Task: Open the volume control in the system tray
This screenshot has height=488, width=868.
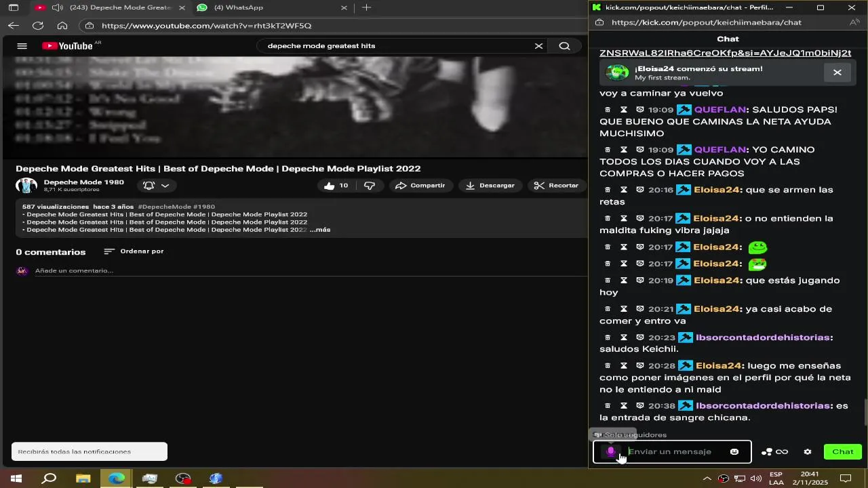Action: pyautogui.click(x=756, y=479)
